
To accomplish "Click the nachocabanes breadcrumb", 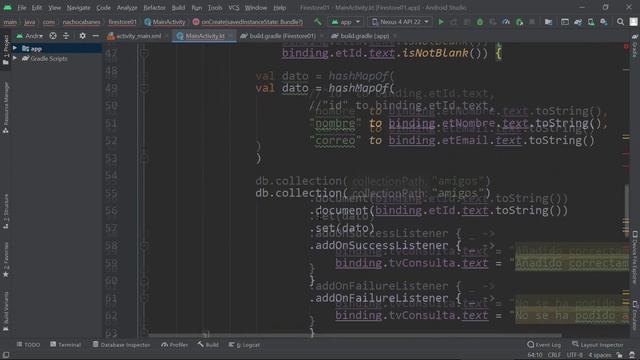I will [x=82, y=22].
